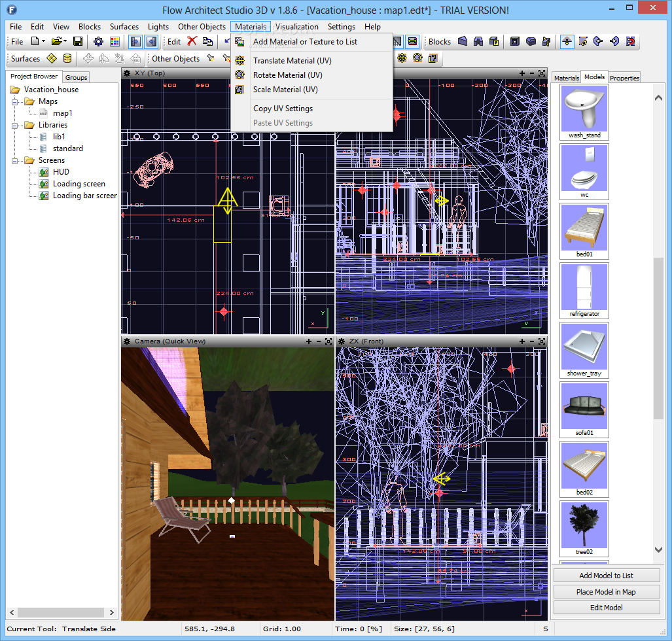Select the wash_stand model thumbnail
The image size is (672, 641).
tap(584, 113)
